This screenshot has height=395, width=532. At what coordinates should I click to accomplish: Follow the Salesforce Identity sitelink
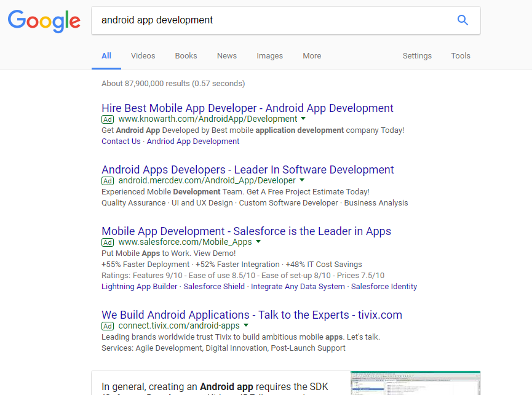point(384,287)
